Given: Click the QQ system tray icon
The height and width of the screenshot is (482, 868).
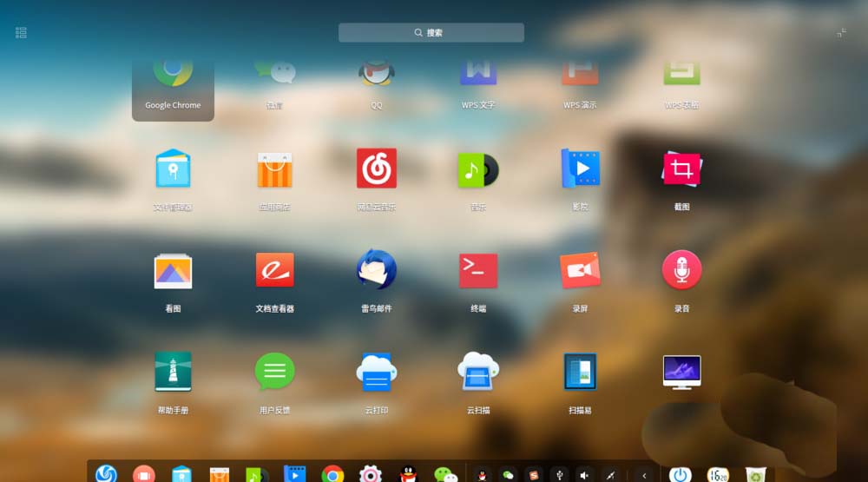Looking at the screenshot, I should point(482,475).
